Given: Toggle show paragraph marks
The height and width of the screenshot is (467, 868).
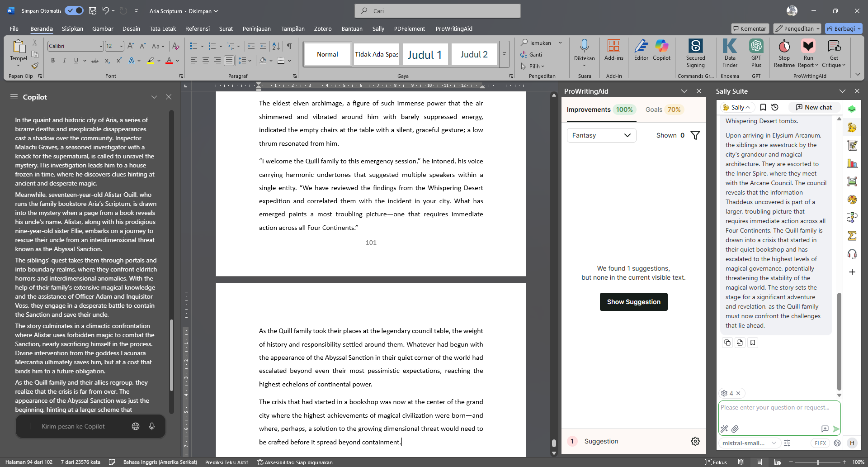Looking at the screenshot, I should coord(289,46).
